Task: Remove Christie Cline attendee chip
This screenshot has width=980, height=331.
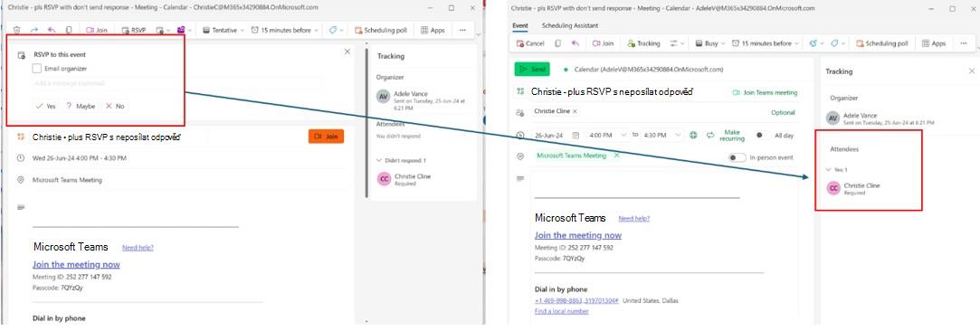Action: click(x=575, y=111)
